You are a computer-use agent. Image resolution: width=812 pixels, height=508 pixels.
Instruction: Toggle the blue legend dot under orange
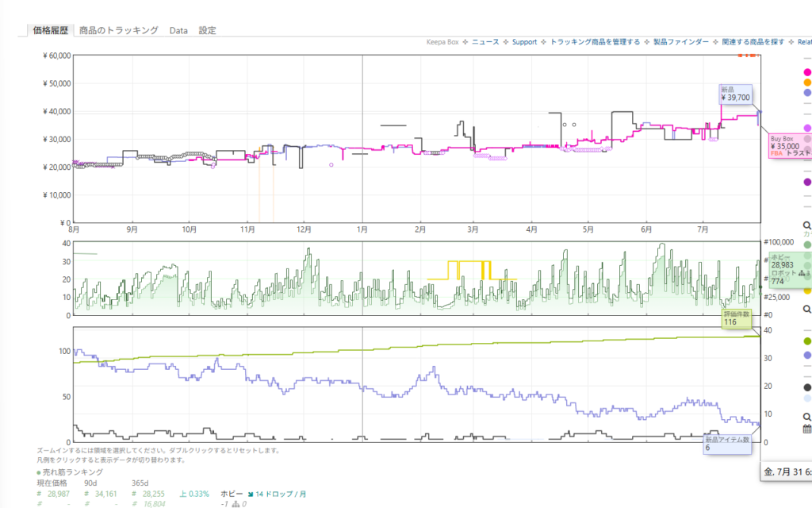807,93
